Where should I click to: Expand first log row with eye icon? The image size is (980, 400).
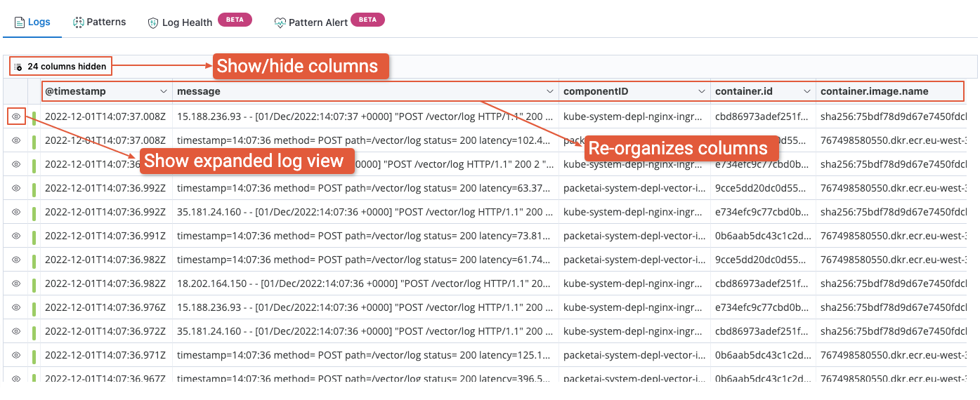[16, 116]
